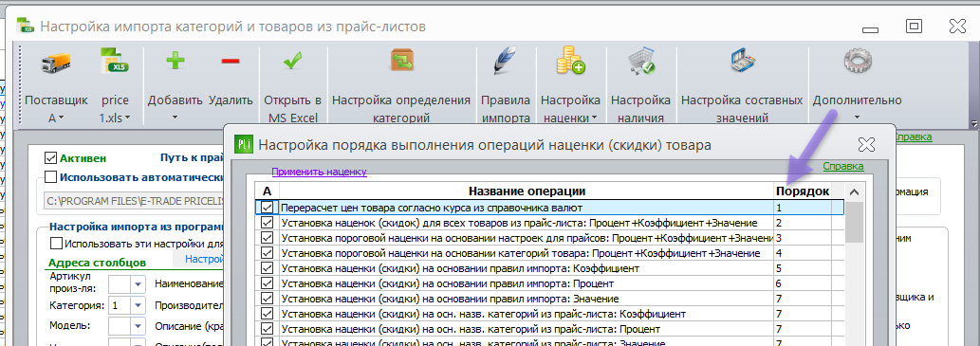Close the markup order dialog
The width and height of the screenshot is (980, 346).
tap(866, 145)
